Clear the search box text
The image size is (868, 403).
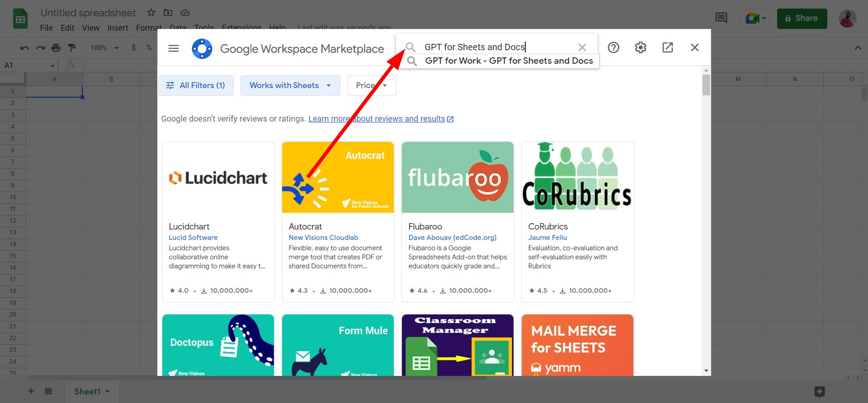pyautogui.click(x=582, y=47)
